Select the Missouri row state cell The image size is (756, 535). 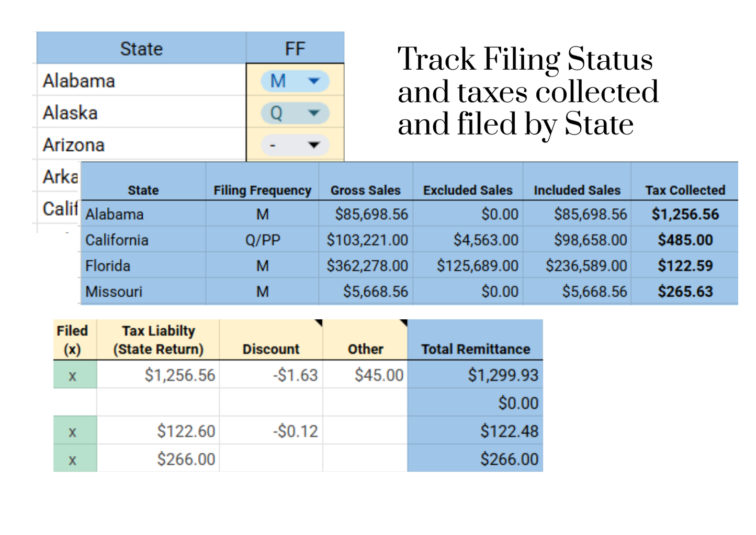tap(143, 291)
